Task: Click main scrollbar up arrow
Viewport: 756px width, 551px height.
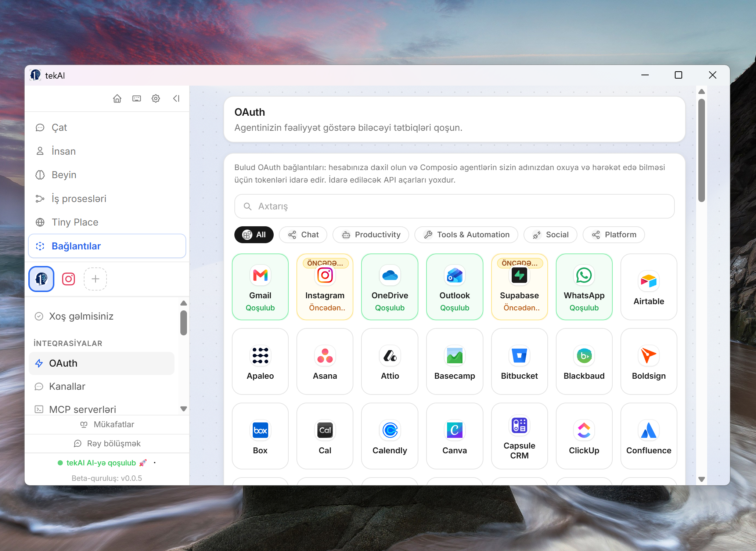Action: click(x=702, y=91)
